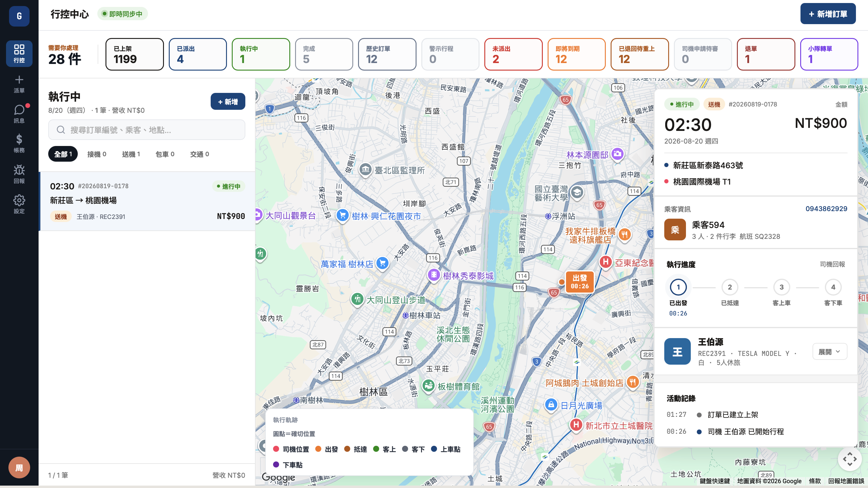This screenshot has width=868, height=488.
Task: Click the G logo at sidebar top
Action: point(19,16)
